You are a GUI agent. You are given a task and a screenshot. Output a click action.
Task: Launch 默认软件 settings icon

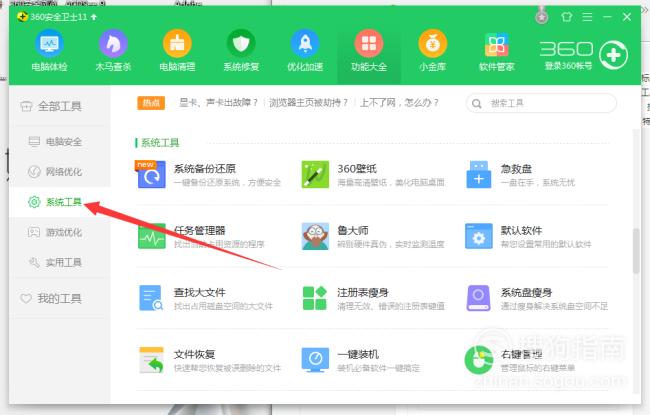[479, 236]
